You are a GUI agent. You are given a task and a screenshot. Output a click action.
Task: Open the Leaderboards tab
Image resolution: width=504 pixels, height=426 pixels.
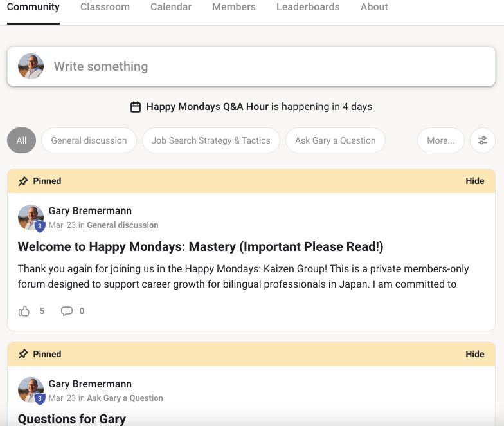[308, 7]
